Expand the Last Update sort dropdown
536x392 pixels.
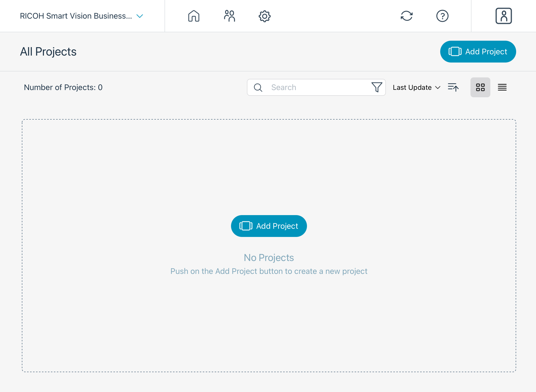(x=416, y=87)
